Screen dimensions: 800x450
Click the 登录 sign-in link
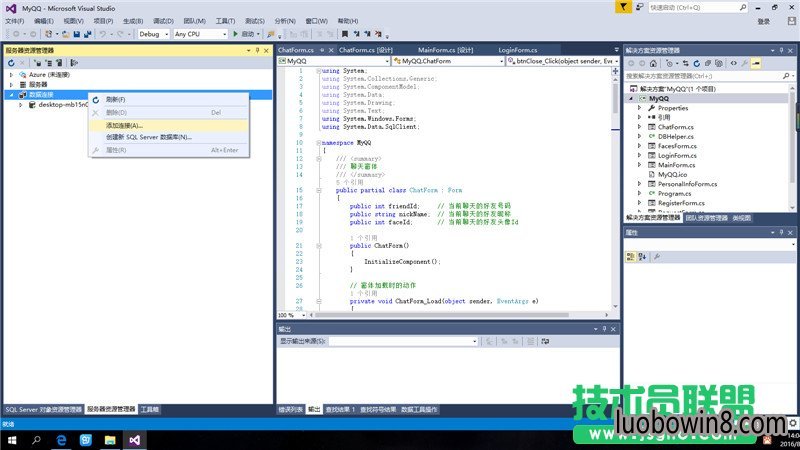pyautogui.click(x=764, y=21)
